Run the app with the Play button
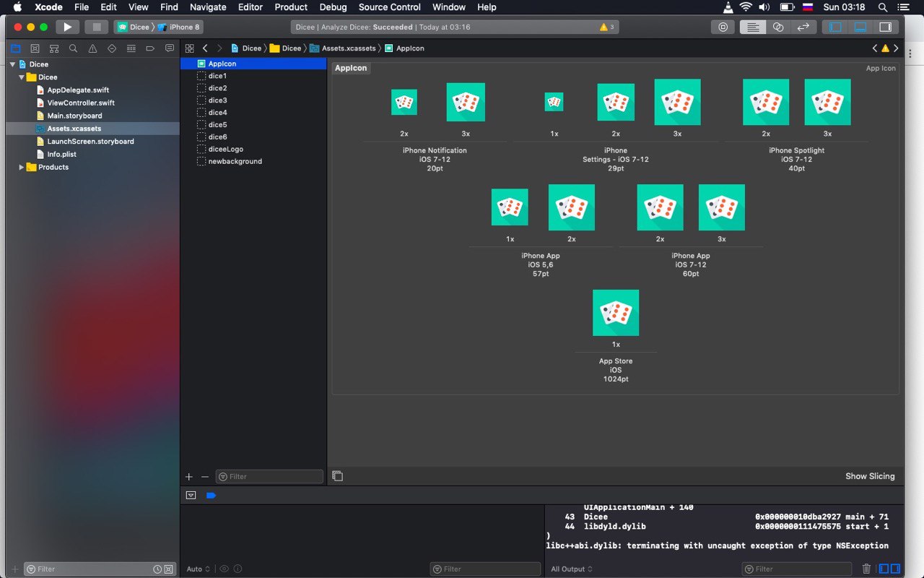The width and height of the screenshot is (924, 578). coord(67,27)
